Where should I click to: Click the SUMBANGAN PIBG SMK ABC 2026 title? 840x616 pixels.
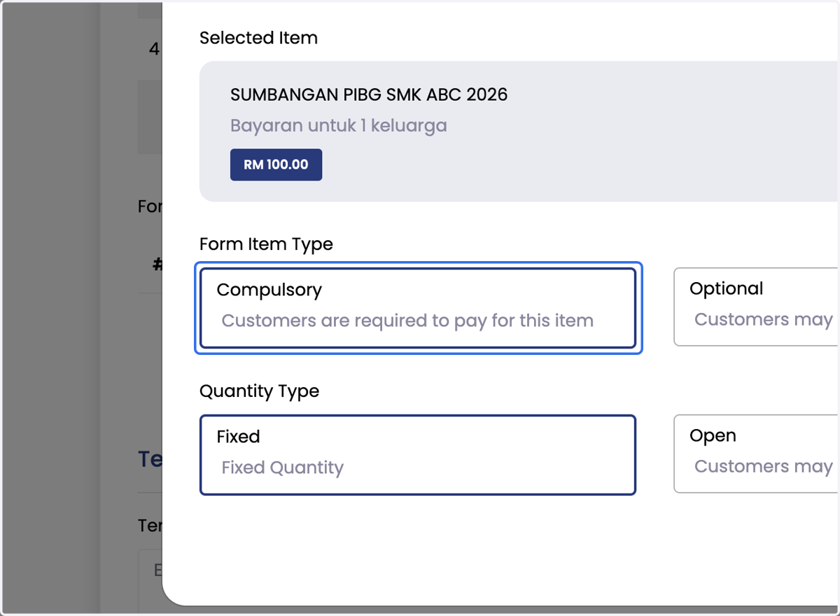click(369, 94)
